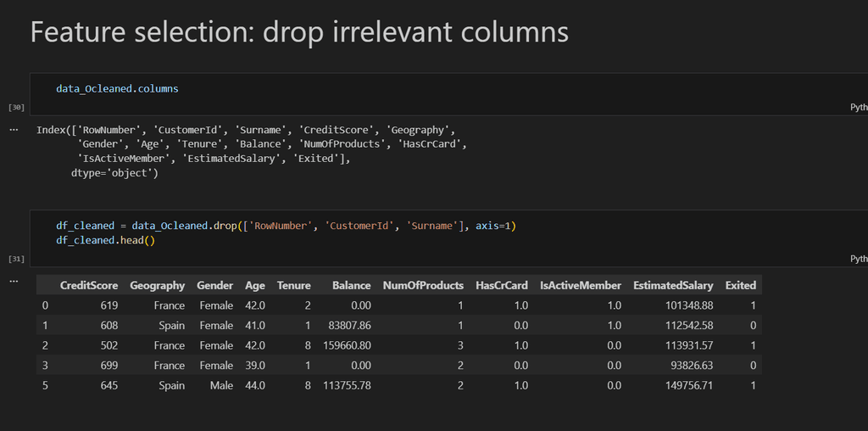Click the 159660.80 balance cell
The image size is (868, 431).
(347, 345)
